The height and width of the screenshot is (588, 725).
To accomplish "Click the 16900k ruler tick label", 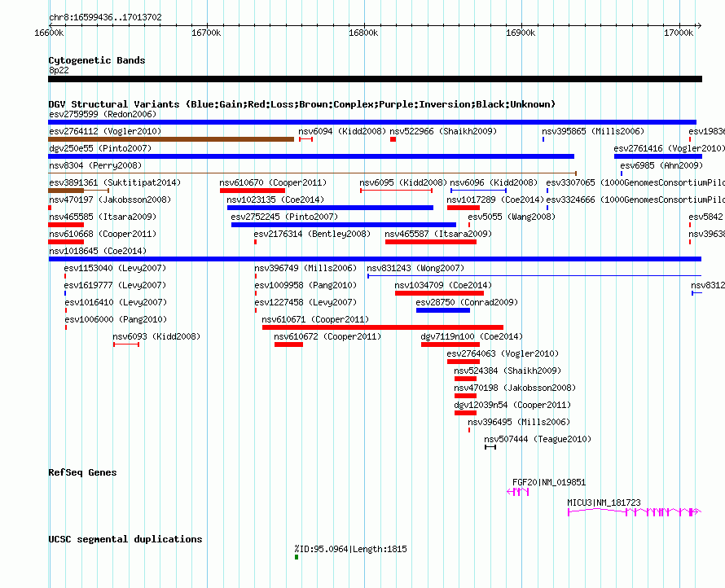I will (x=521, y=33).
